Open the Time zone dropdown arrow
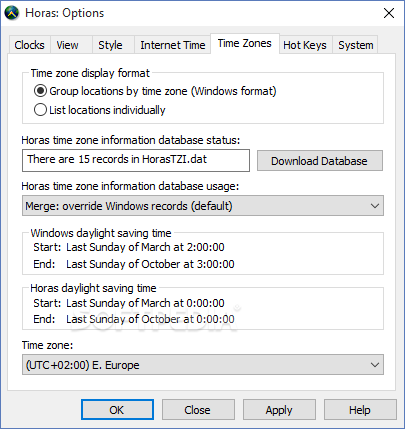 tap(375, 365)
